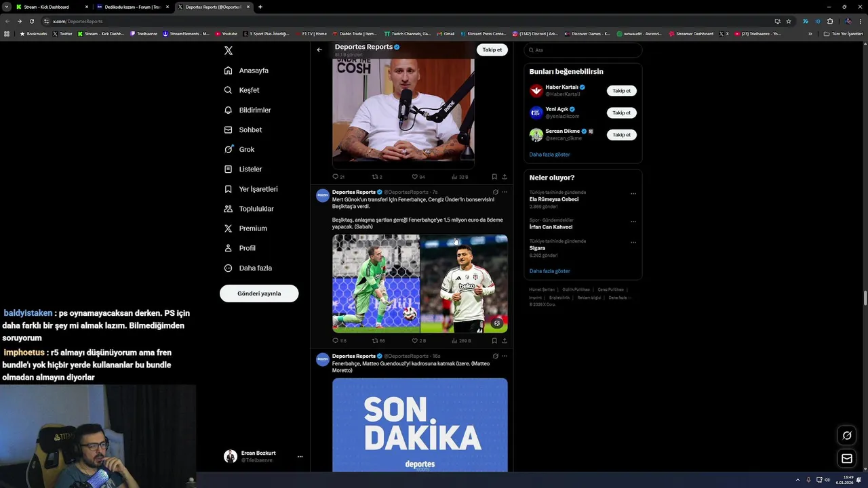Open the Sigara trending topic

coord(537,248)
